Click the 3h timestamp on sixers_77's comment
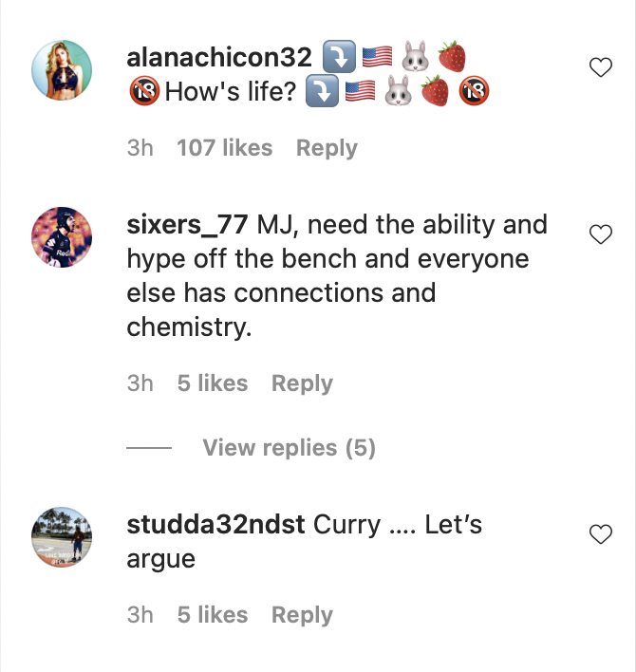This screenshot has height=672, width=636. coord(140,383)
